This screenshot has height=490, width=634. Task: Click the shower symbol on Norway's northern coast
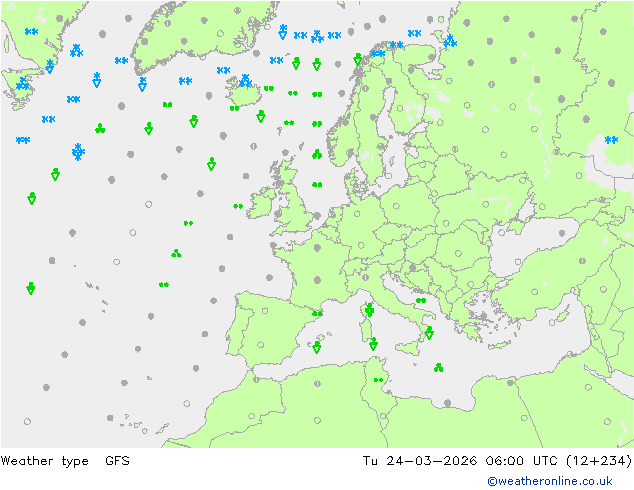tap(357, 59)
